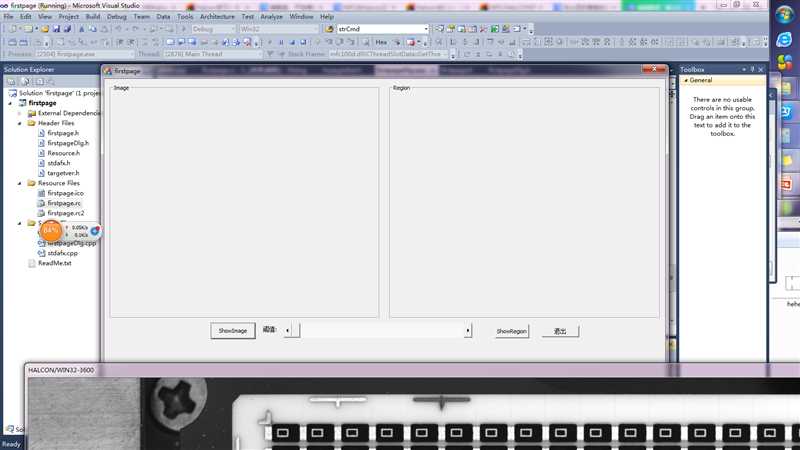Image resolution: width=800 pixels, height=450 pixels.
Task: Click the pin icon on Toolbox panel
Action: [x=752, y=69]
